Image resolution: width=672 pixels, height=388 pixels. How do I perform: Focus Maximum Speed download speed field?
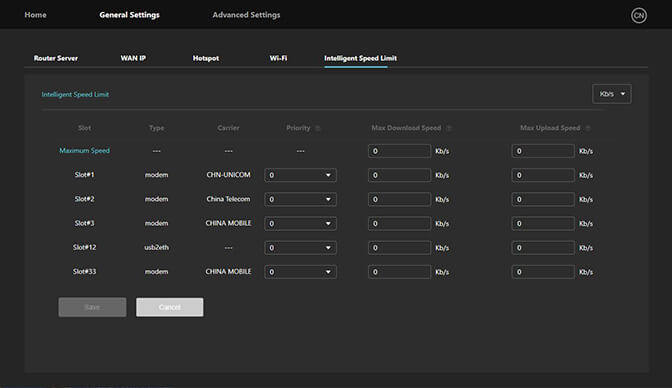click(x=399, y=151)
